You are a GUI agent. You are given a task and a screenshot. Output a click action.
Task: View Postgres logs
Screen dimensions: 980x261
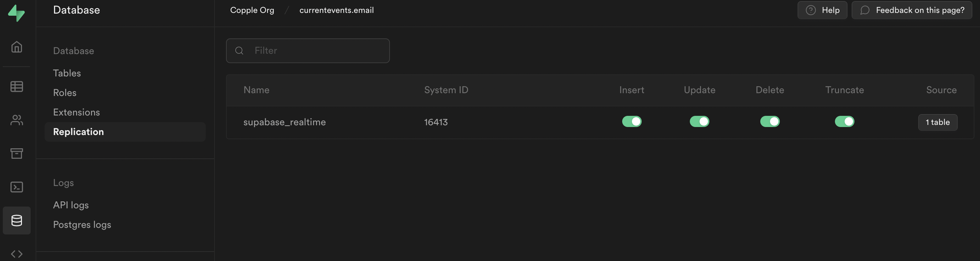pos(82,224)
